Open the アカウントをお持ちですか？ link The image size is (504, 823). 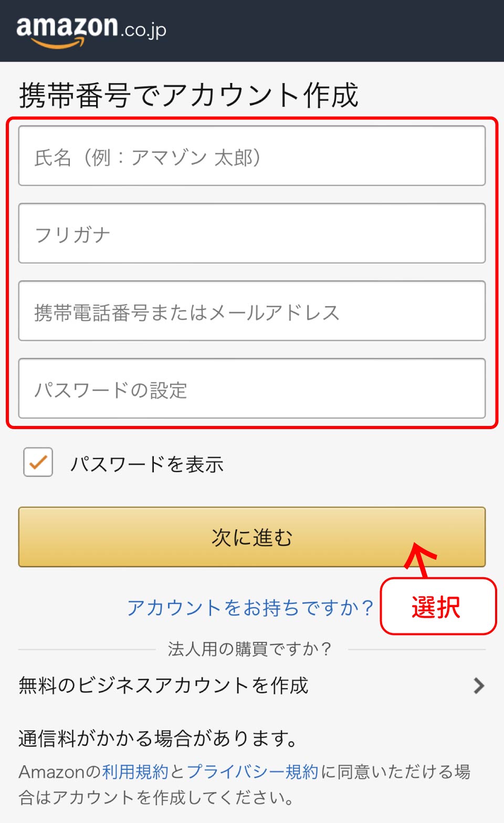tap(250, 608)
